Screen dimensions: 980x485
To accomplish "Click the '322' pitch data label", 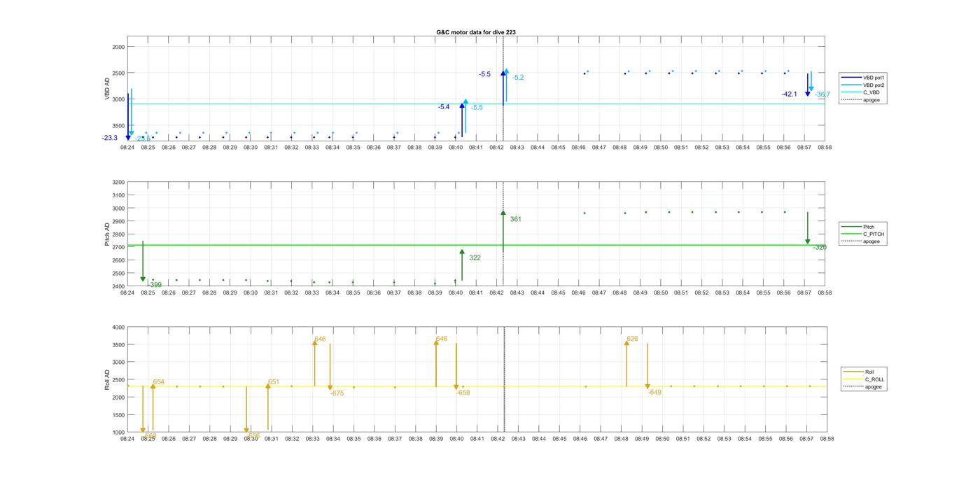I will [x=475, y=258].
